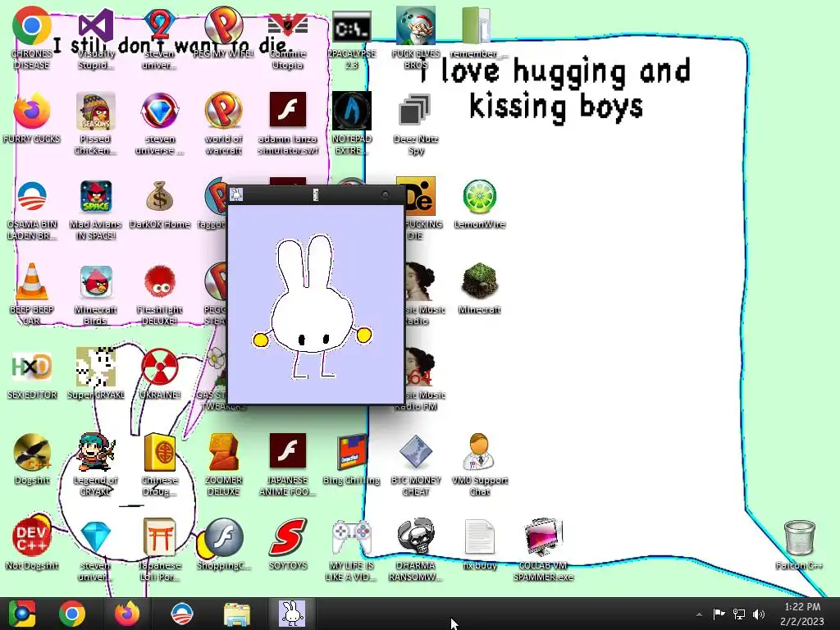This screenshot has width=840, height=630.
Task: Launch LemonWire from the desktop
Action: pyautogui.click(x=479, y=197)
